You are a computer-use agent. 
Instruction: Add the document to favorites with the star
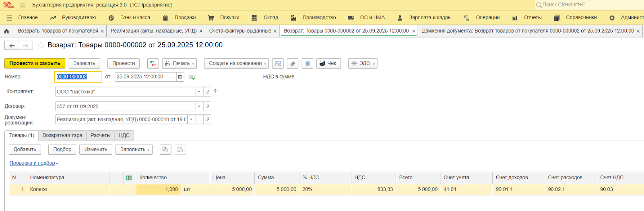click(40, 46)
